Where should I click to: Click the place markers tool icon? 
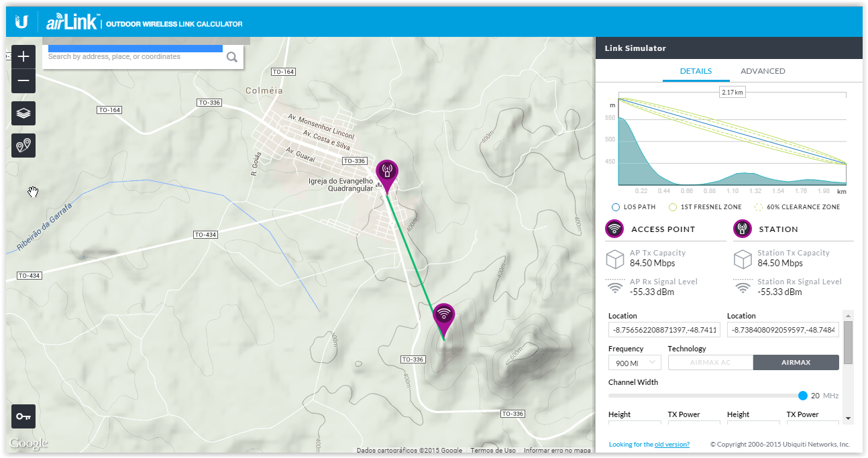coord(23,145)
